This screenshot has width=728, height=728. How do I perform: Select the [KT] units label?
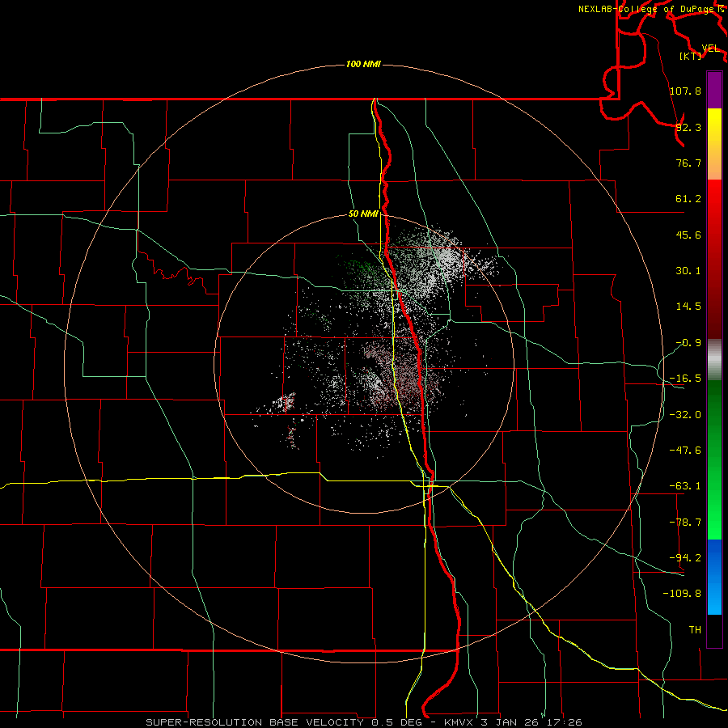(x=690, y=56)
